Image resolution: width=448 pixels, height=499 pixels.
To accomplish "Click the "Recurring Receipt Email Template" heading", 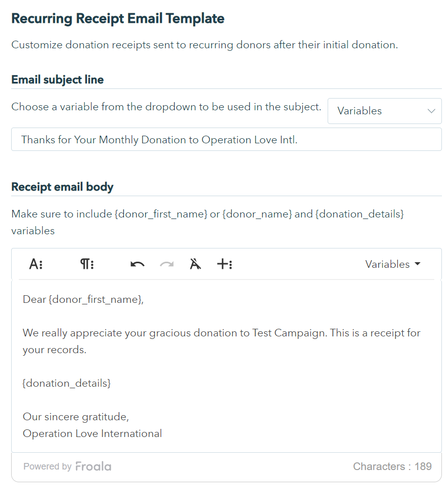I will pos(118,19).
